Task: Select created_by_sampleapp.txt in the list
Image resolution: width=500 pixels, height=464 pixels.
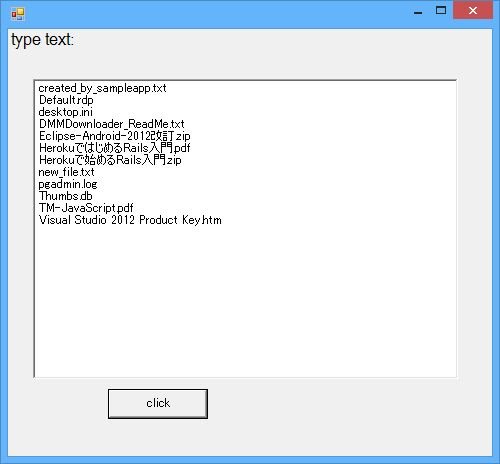Action: coord(102,88)
